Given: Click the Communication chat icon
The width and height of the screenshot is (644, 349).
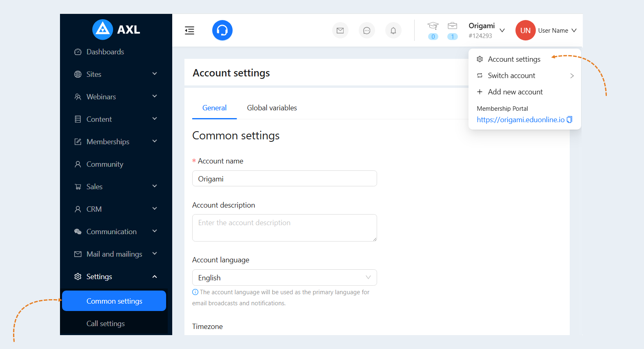Looking at the screenshot, I should pyautogui.click(x=78, y=232).
